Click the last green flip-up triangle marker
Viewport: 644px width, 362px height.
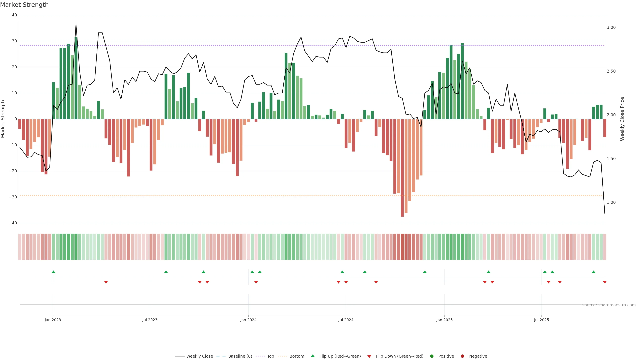click(594, 272)
